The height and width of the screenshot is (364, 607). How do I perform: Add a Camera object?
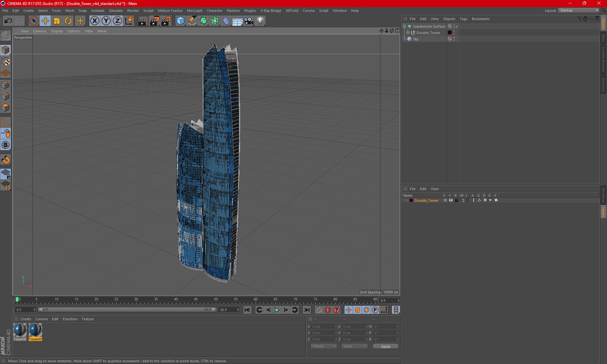(249, 21)
